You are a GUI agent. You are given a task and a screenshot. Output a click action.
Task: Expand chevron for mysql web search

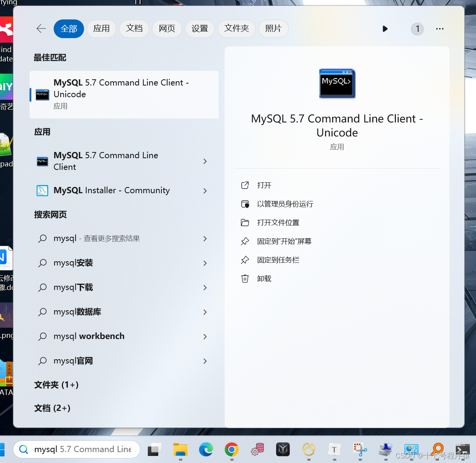[205, 239]
